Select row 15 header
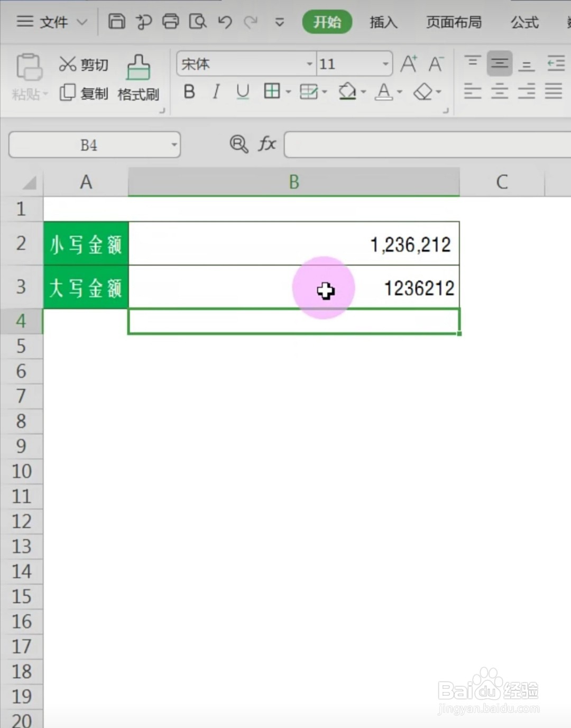The height and width of the screenshot is (728, 571). click(x=21, y=596)
